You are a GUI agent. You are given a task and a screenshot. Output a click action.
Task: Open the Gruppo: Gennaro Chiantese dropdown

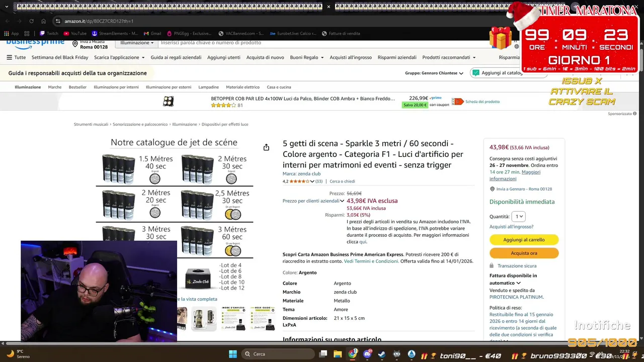(x=434, y=73)
